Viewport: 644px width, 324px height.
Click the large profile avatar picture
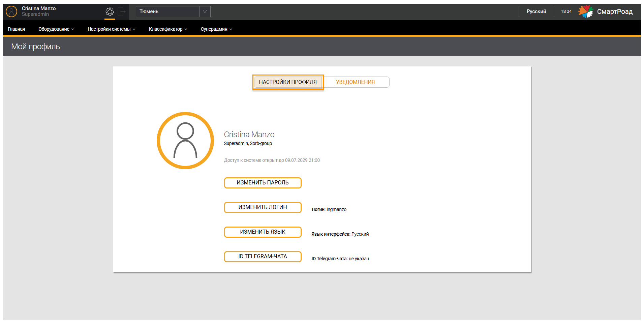tap(185, 141)
